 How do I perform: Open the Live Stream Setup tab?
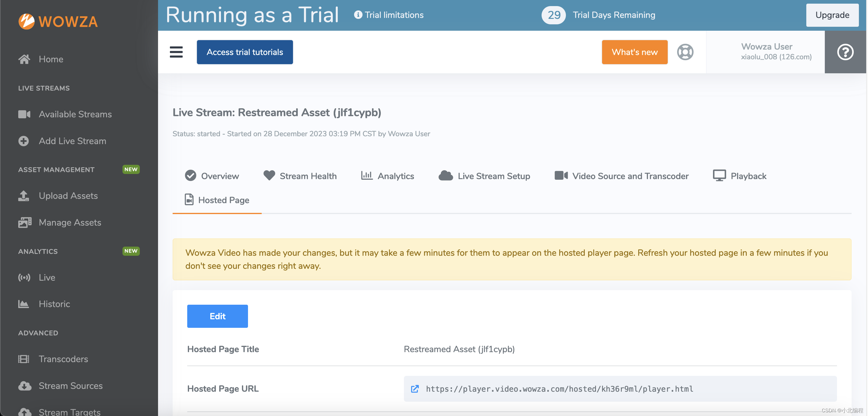[x=484, y=176]
